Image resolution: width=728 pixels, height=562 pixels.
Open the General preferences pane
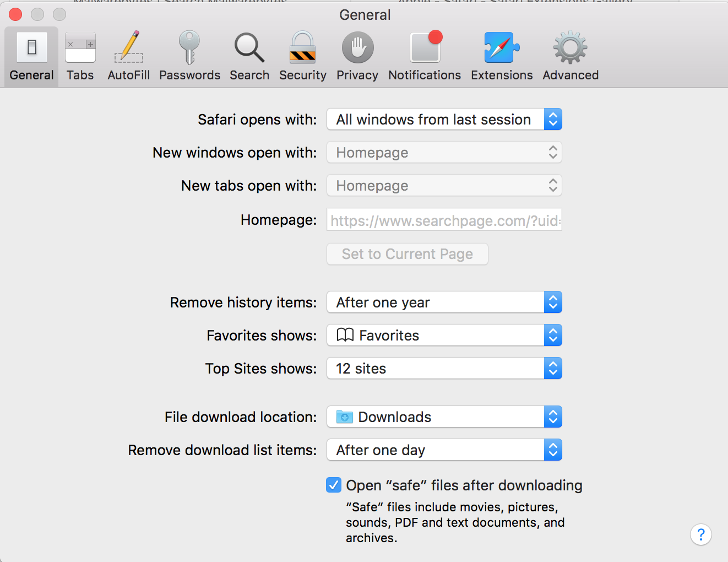coord(31,57)
